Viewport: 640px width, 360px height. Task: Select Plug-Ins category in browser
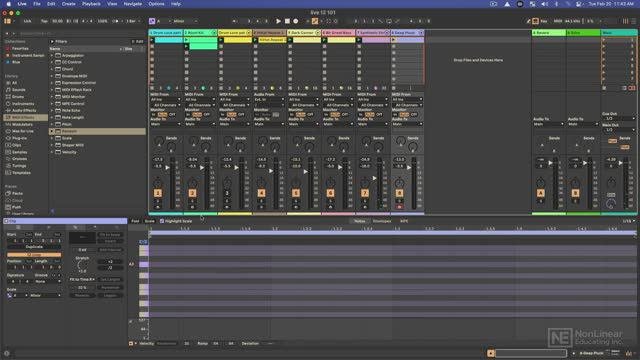pyautogui.click(x=19, y=138)
